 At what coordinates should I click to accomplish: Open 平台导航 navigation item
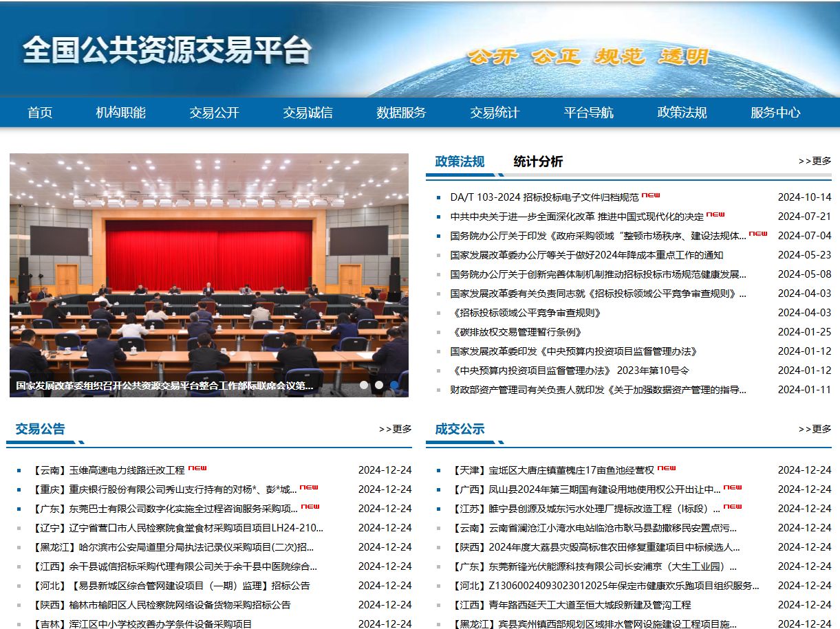(589, 113)
